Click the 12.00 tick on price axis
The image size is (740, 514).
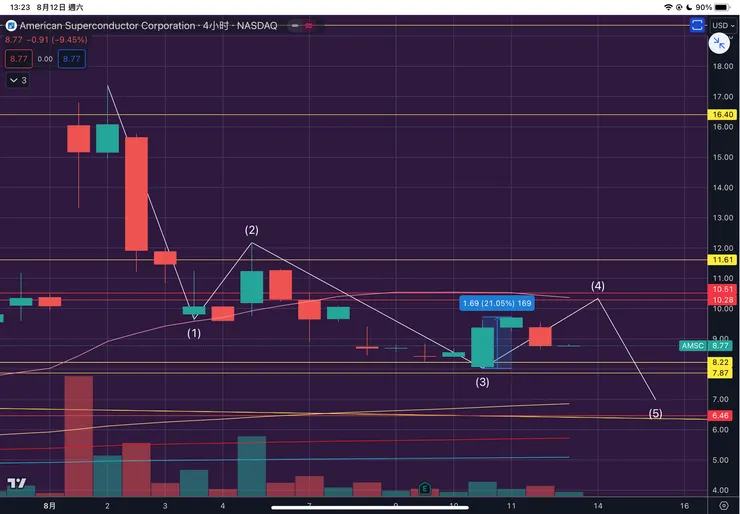point(723,248)
